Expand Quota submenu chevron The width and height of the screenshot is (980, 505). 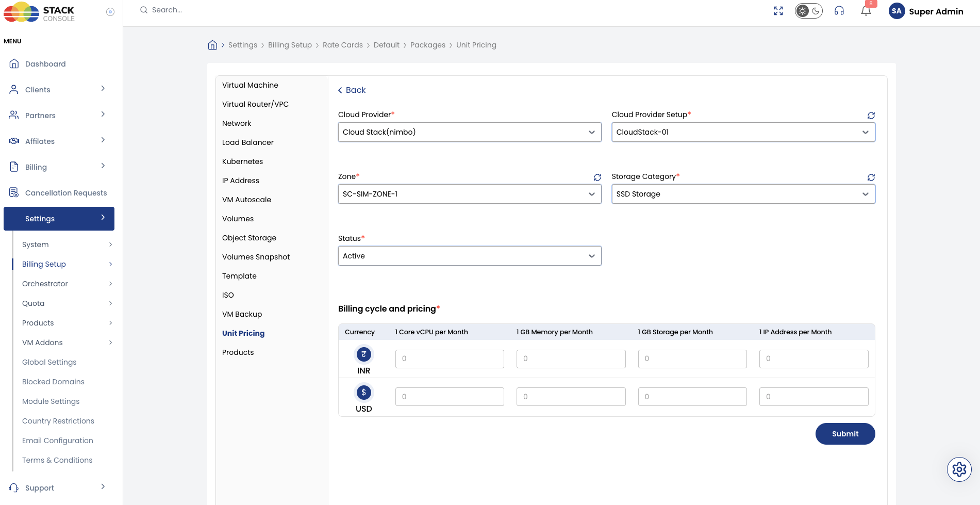coord(110,303)
